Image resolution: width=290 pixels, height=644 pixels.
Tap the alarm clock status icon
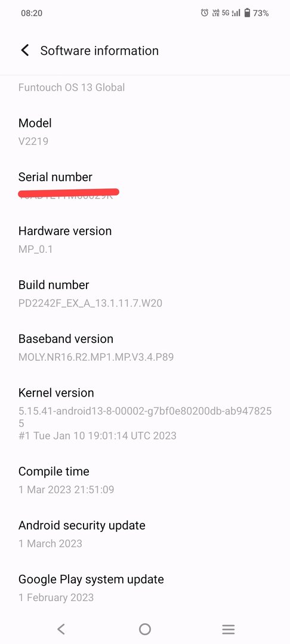click(x=204, y=13)
